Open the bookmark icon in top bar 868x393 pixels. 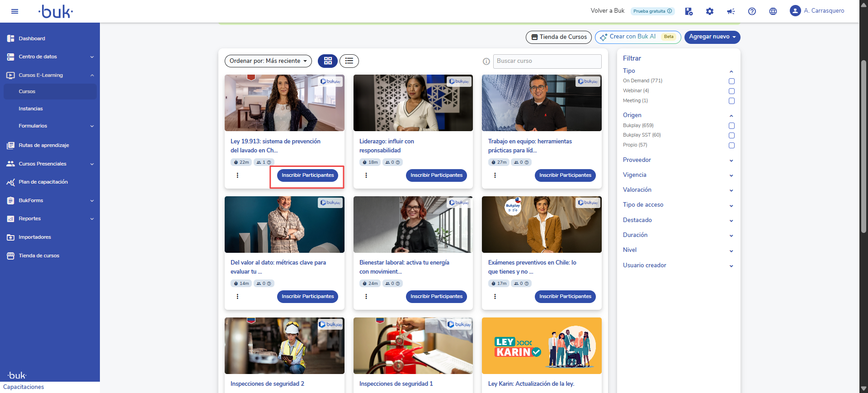pyautogui.click(x=689, y=11)
